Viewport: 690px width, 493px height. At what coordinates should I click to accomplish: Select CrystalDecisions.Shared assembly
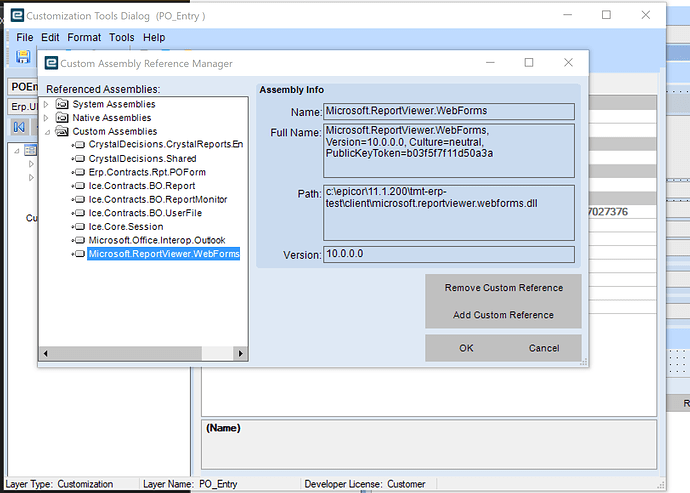143,158
